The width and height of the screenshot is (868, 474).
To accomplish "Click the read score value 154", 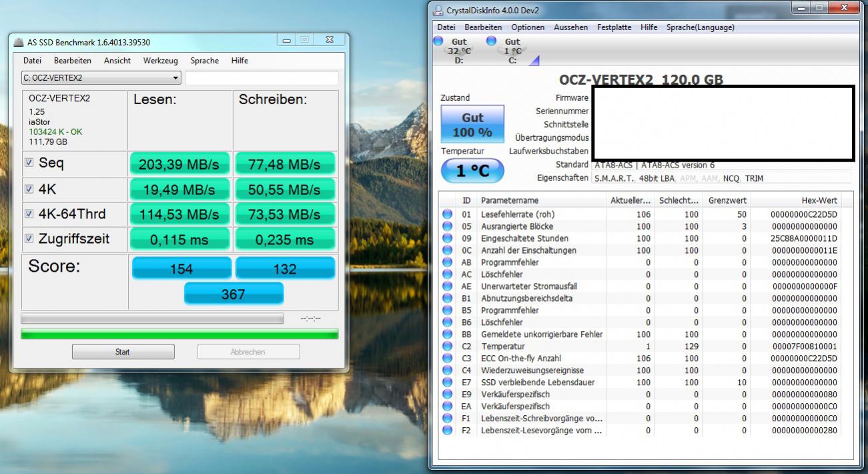I will tap(181, 268).
